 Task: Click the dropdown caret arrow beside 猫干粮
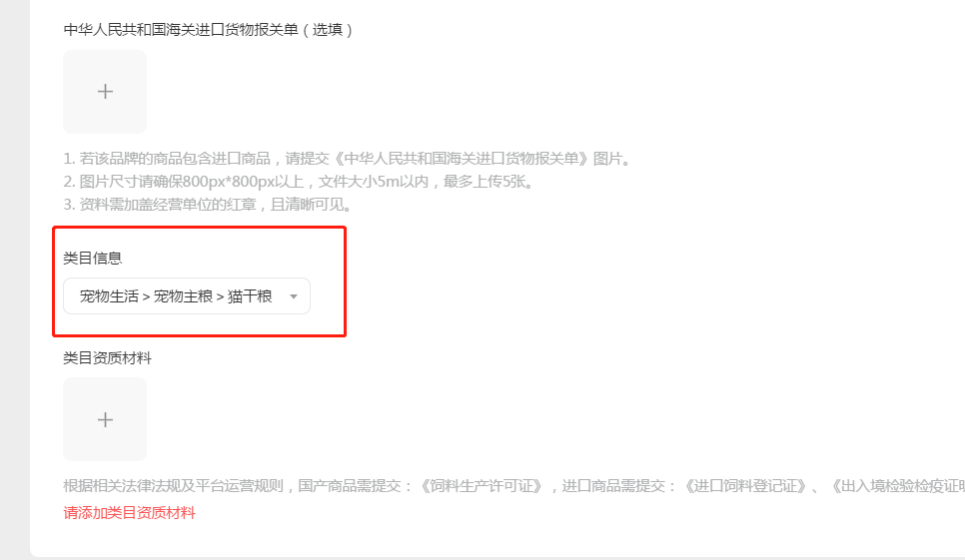294,296
